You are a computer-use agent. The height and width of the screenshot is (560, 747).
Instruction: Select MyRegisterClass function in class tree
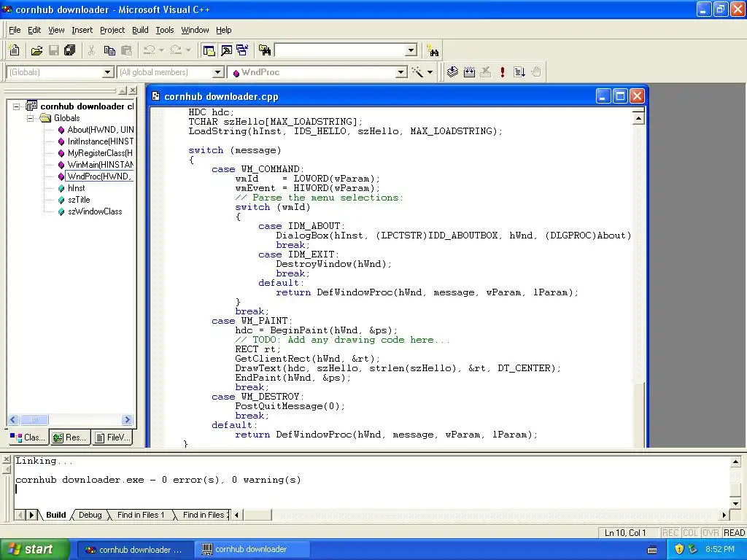coord(100,153)
